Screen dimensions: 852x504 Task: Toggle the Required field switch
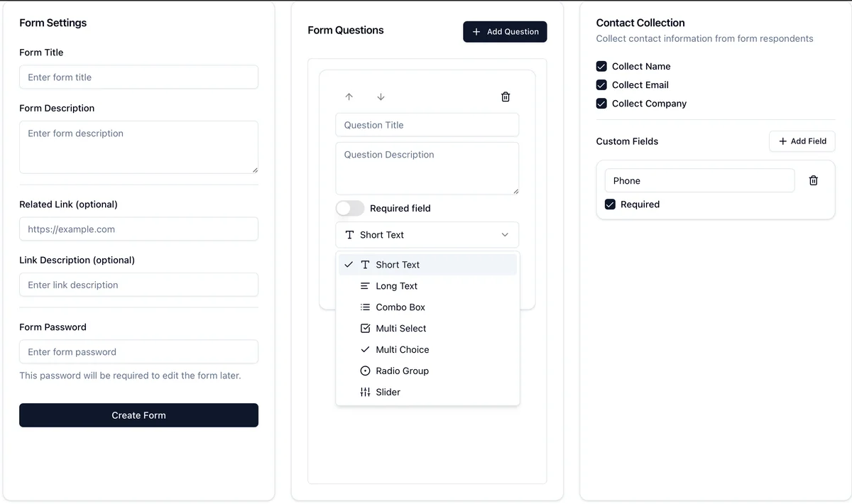coord(350,208)
